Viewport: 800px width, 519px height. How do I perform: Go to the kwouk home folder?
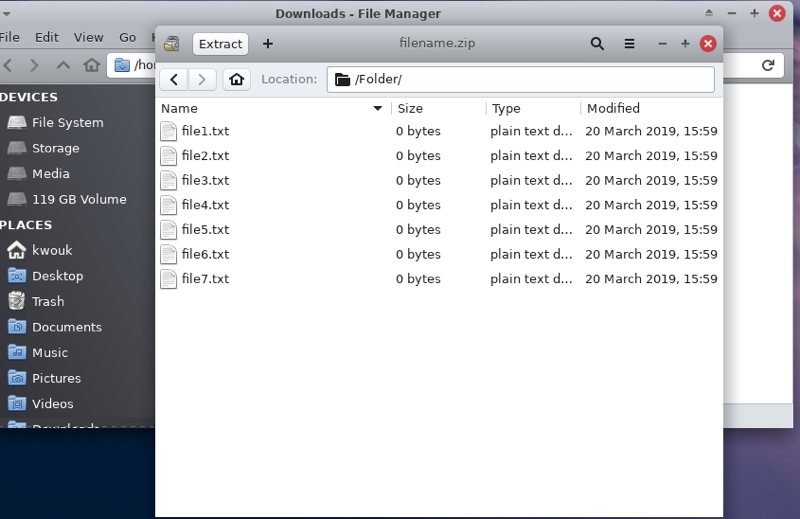pos(52,250)
